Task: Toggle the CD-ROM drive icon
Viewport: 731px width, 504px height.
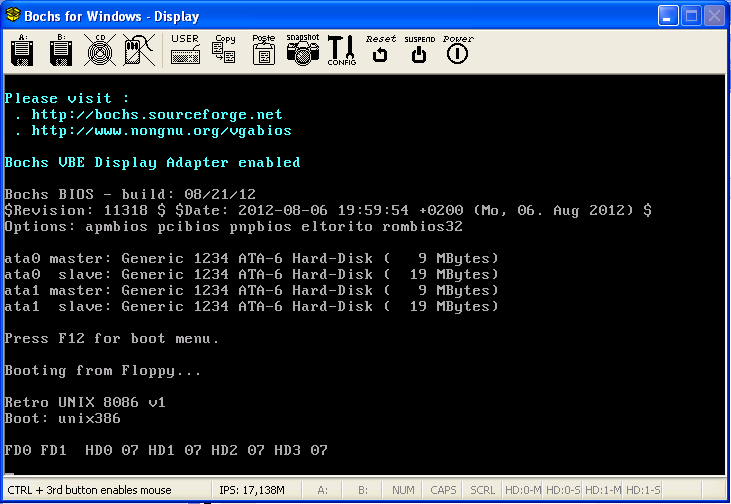Action: (x=100, y=50)
